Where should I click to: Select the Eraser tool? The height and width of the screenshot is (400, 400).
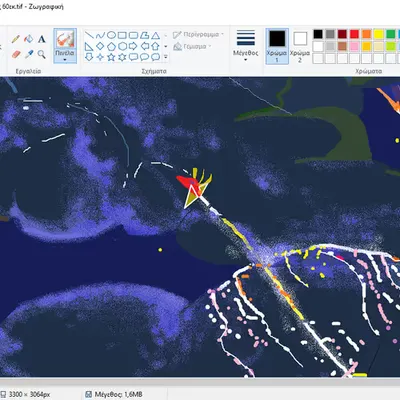point(16,54)
